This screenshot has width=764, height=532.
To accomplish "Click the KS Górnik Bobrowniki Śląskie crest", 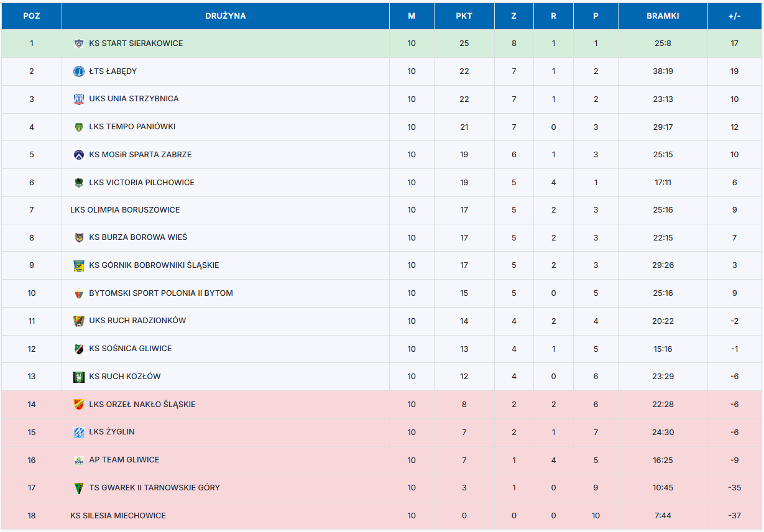I will [x=78, y=265].
